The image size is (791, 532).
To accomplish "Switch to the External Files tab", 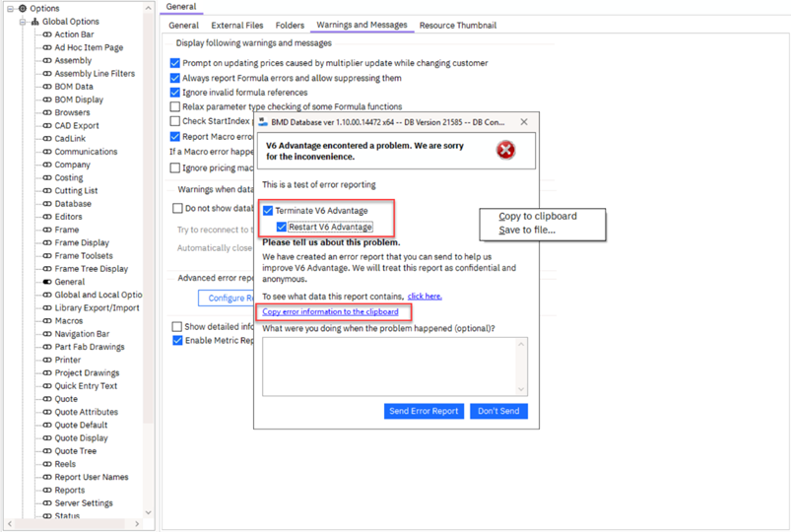I will click(237, 26).
